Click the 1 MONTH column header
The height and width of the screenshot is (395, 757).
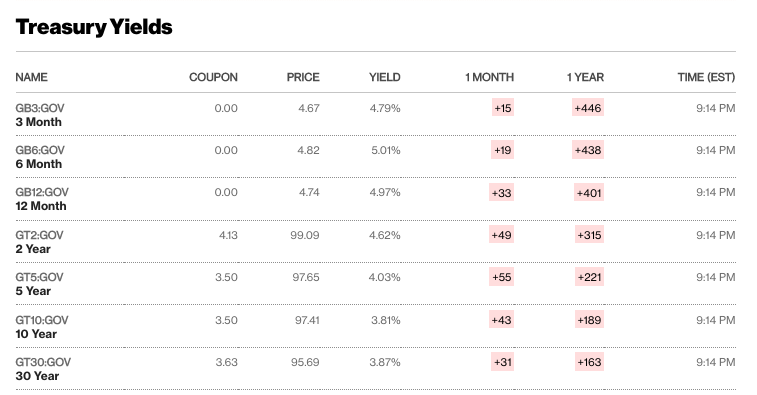click(490, 77)
